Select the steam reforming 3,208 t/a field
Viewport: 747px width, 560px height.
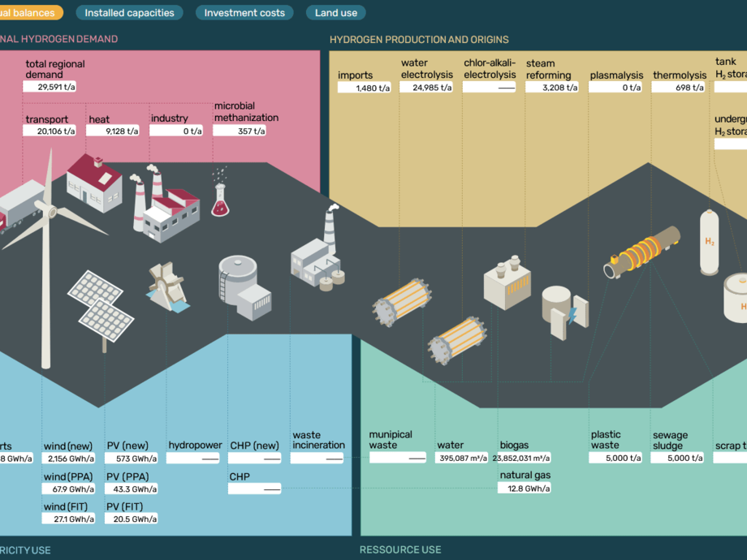[552, 88]
